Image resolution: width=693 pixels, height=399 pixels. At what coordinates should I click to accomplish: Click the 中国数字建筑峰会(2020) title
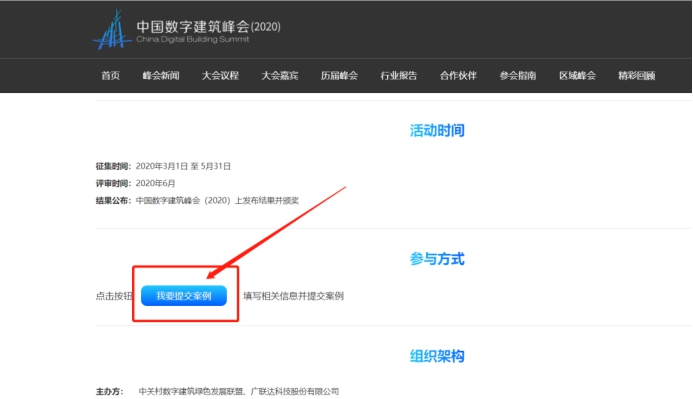click(208, 27)
